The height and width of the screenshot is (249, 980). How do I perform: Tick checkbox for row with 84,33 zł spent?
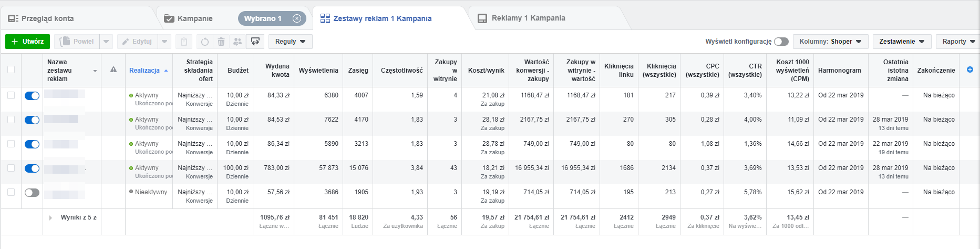point(11,95)
